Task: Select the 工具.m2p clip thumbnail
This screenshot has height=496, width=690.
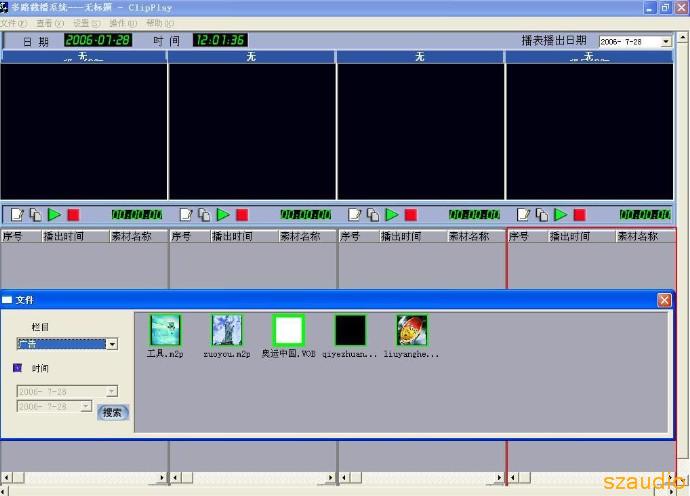Action: [165, 330]
